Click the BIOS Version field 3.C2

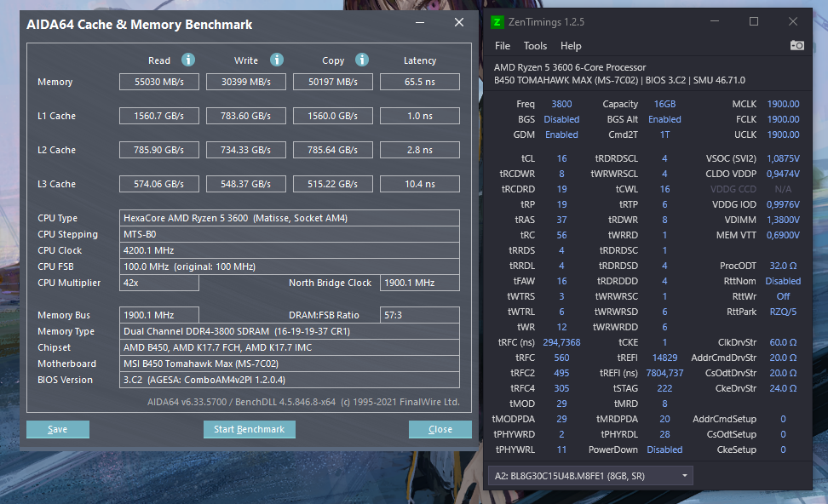coord(290,380)
